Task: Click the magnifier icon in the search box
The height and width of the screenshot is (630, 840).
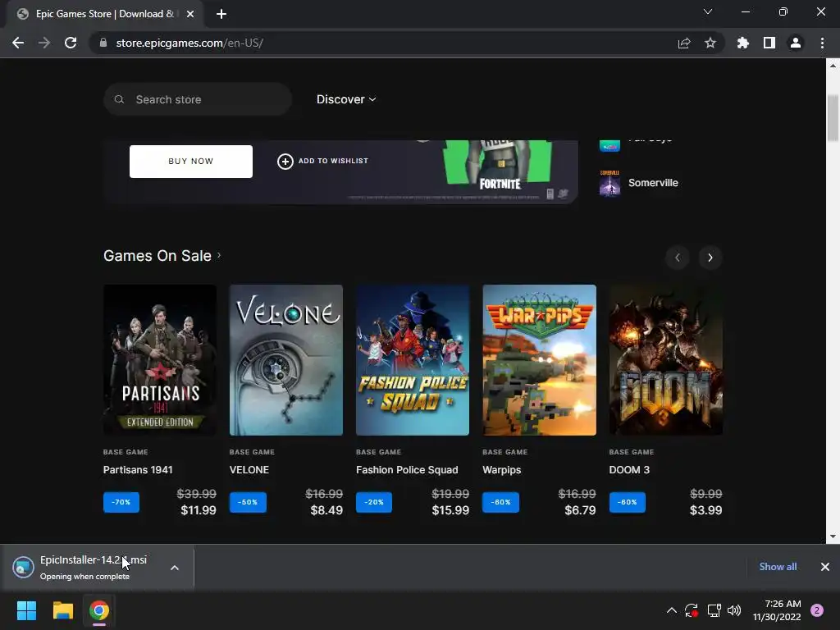Action: 119,99
